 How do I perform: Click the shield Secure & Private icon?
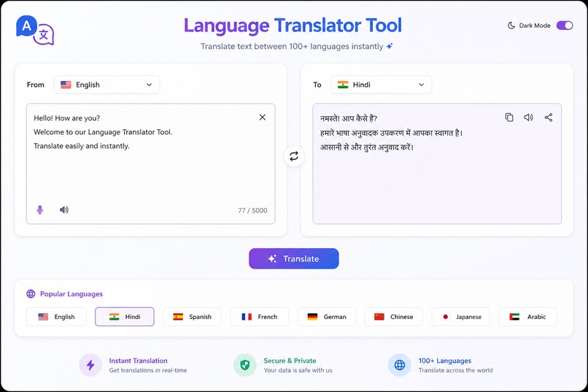click(245, 364)
